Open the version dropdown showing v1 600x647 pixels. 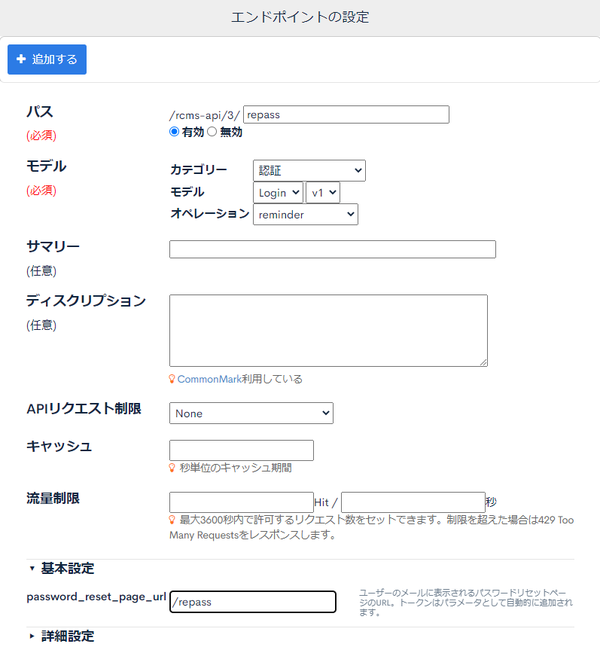(323, 193)
